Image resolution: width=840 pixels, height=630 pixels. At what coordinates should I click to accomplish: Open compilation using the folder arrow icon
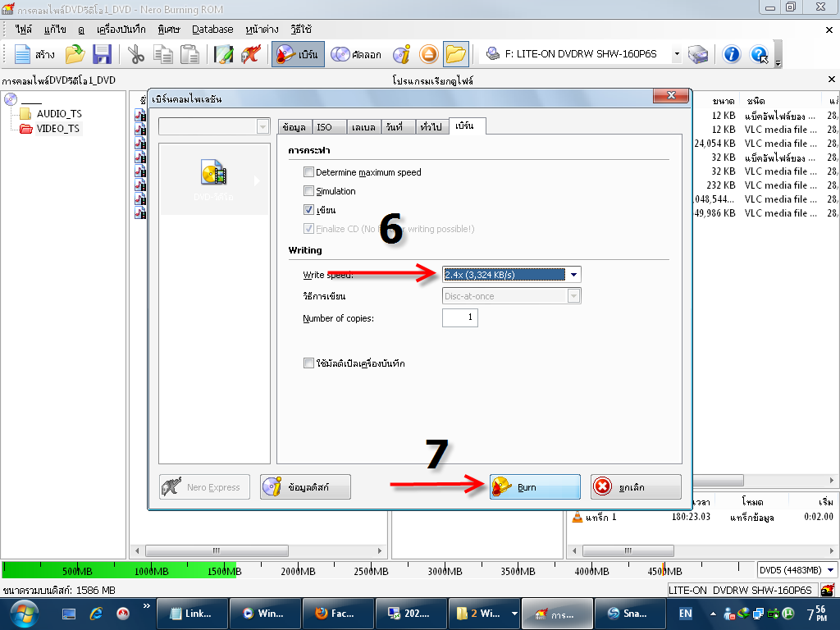tap(75, 54)
